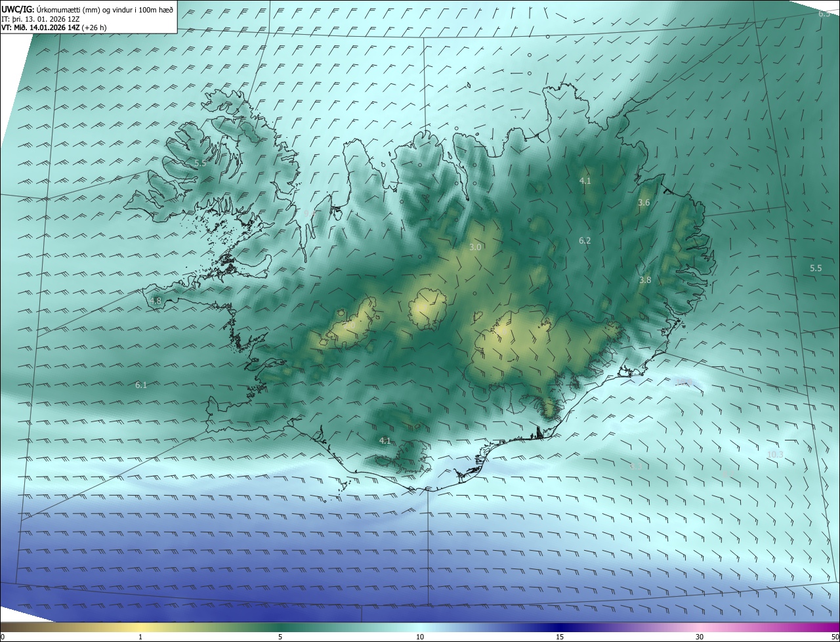The width and height of the screenshot is (840, 642).
Task: Click the 4.8 value on the map
Action: coord(156,301)
